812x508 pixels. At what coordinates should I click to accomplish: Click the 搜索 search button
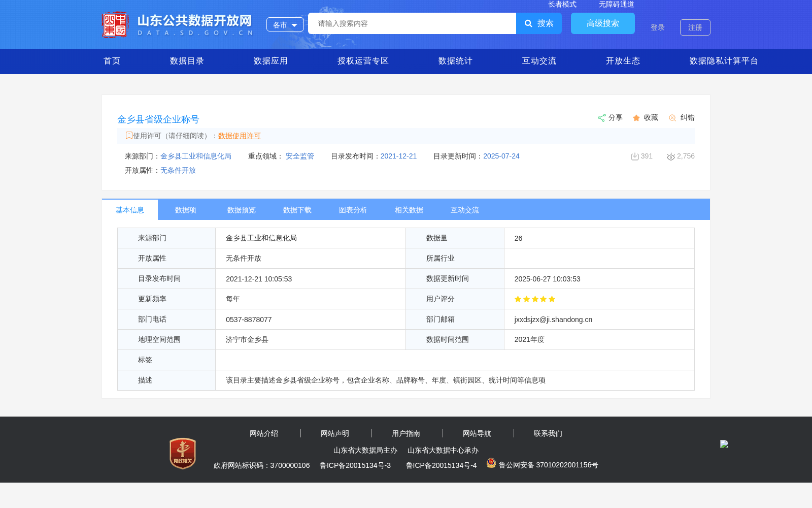point(539,23)
